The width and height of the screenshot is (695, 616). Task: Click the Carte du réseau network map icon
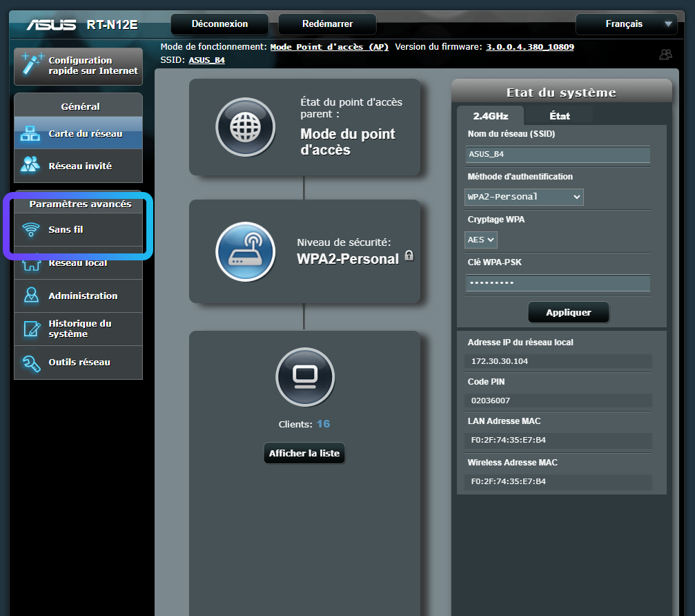(30, 133)
